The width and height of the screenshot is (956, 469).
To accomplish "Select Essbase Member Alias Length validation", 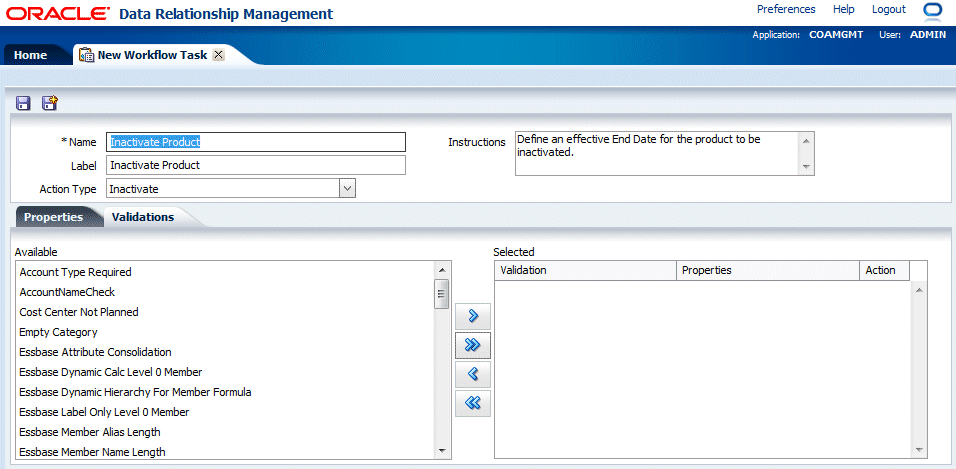I will (x=90, y=432).
